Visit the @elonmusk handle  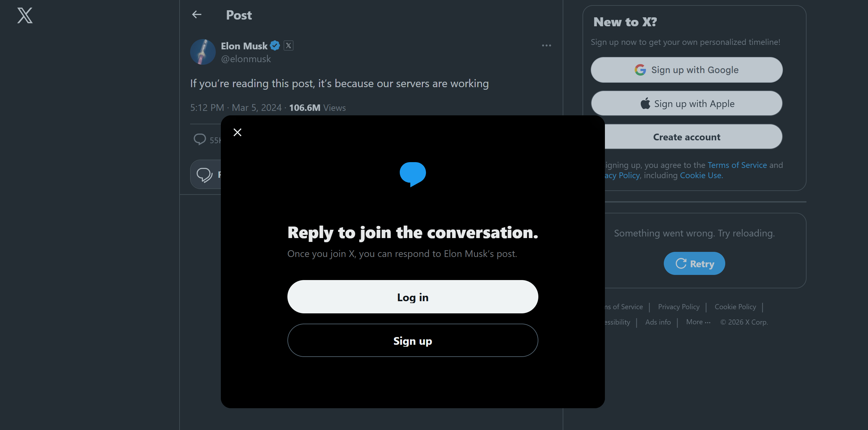246,59
